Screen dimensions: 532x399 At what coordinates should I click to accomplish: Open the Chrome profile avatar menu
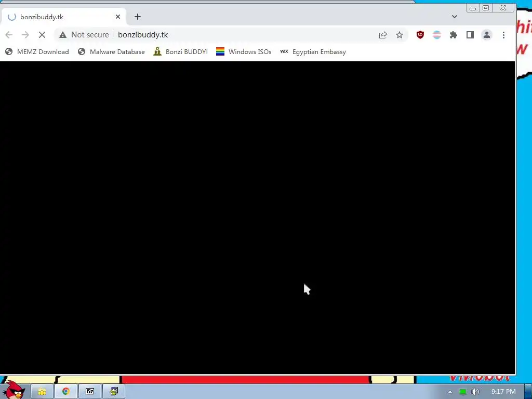[x=486, y=35]
